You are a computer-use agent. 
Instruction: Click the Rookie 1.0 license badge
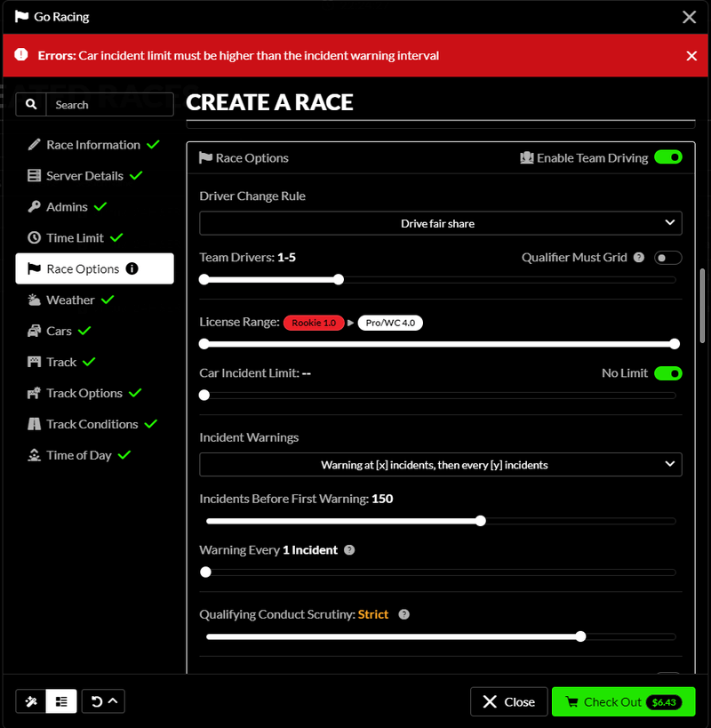pyautogui.click(x=314, y=323)
